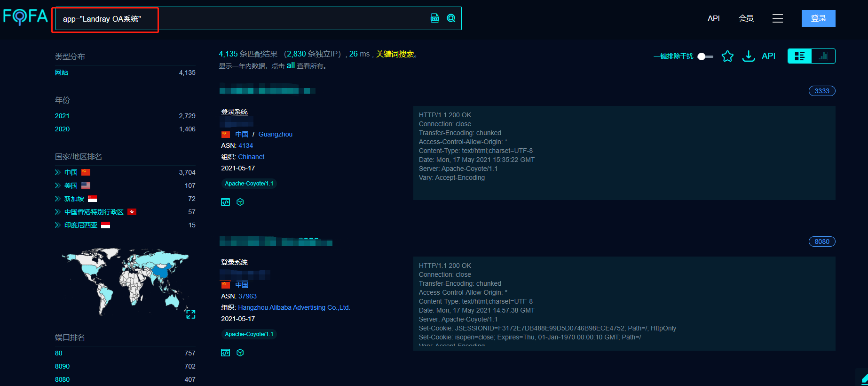Screen dimensions: 868x386
Task: Open cube icon for Alibaba result
Action: tap(240, 353)
